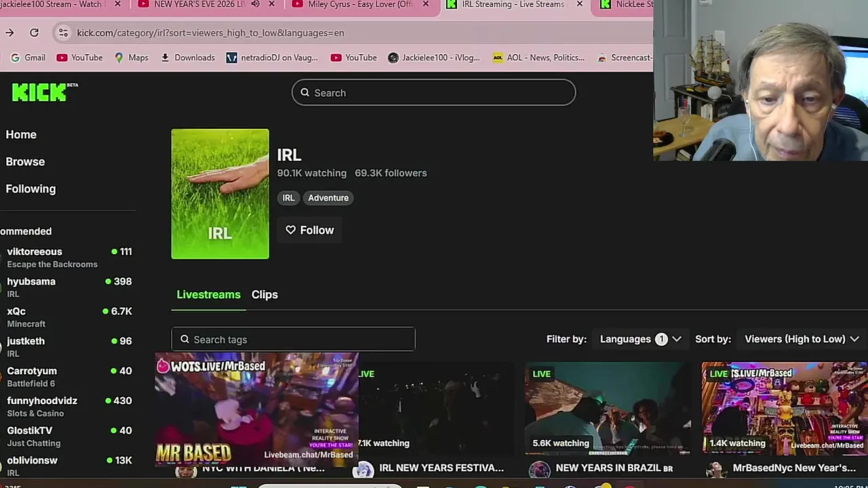Click the IRL category cover image
This screenshot has height=488, width=868.
point(220,194)
